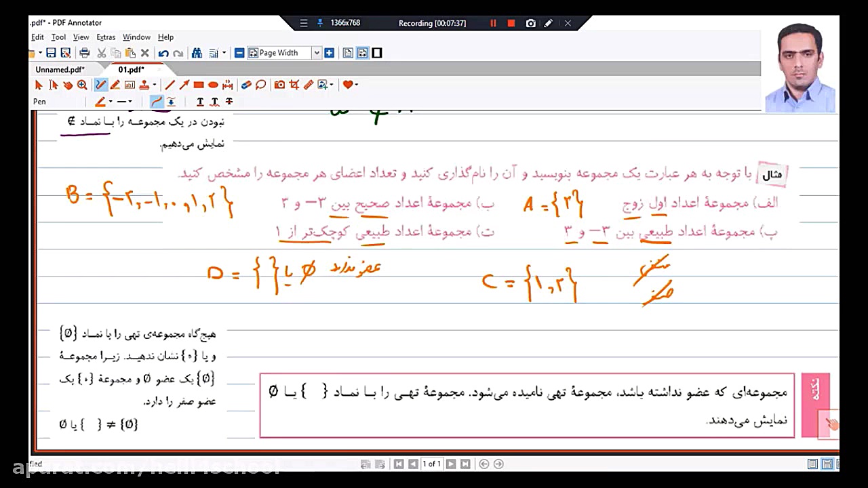Choose the Arrow drawing tool
Image resolution: width=868 pixels, height=488 pixels.
pos(184,85)
